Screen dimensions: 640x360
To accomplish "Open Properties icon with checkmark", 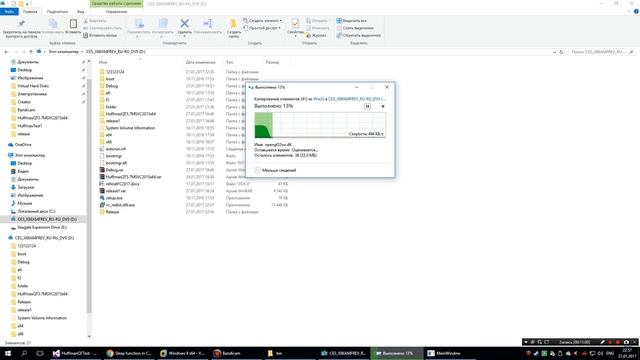I will [x=295, y=24].
